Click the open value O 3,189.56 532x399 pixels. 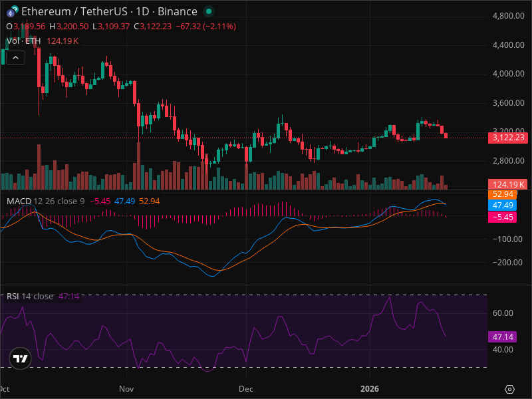[x=26, y=27]
